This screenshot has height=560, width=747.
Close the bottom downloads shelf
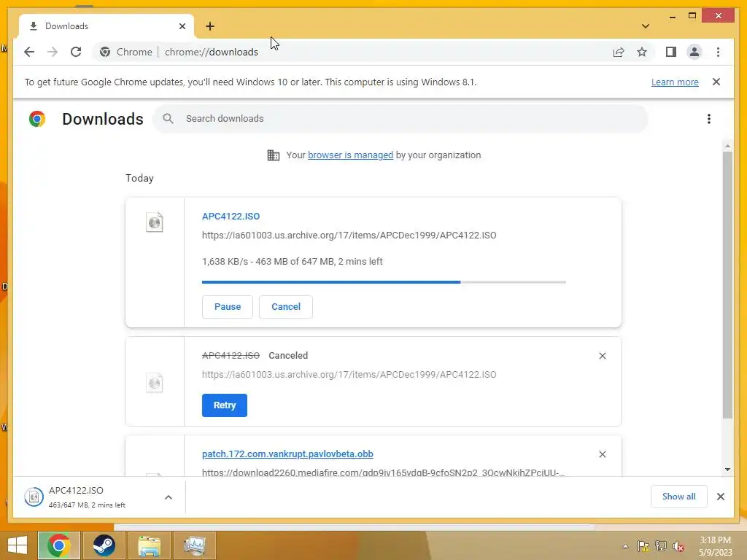[720, 497]
